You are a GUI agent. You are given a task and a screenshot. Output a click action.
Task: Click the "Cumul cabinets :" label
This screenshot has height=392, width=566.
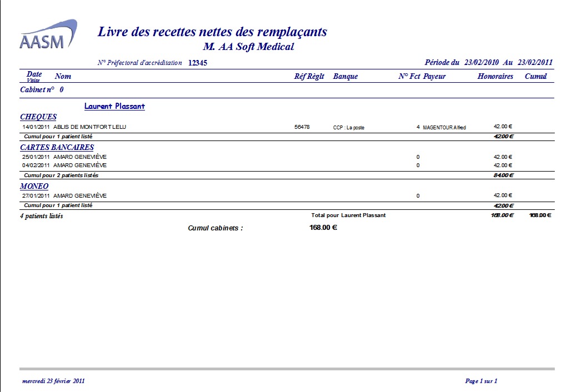pos(215,228)
